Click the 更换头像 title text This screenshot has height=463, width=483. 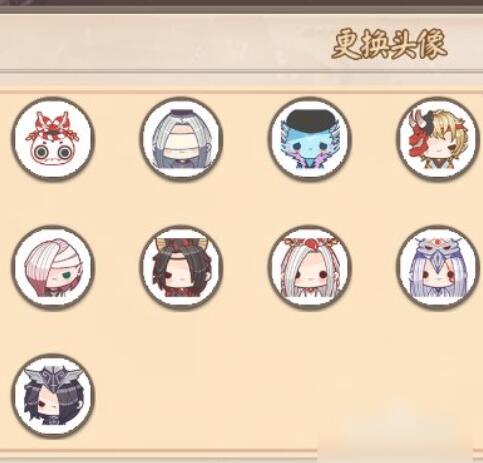click(389, 44)
